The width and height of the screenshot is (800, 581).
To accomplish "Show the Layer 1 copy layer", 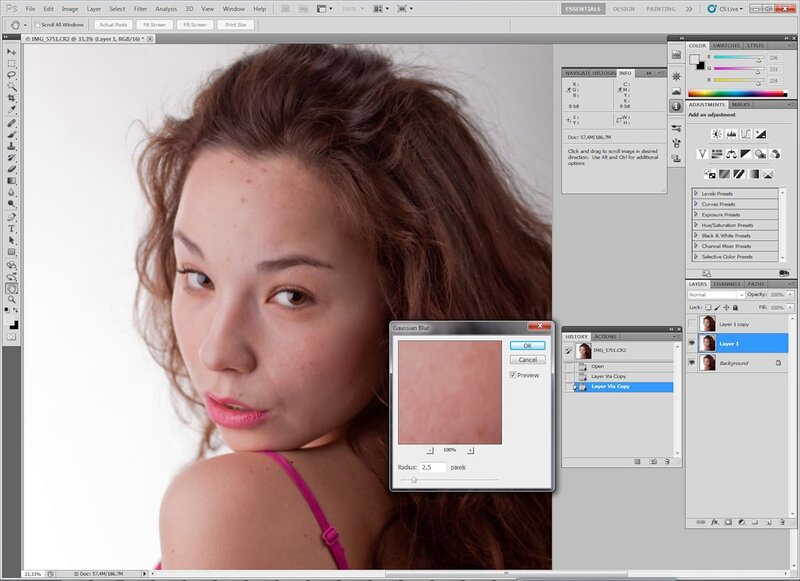I will (692, 324).
